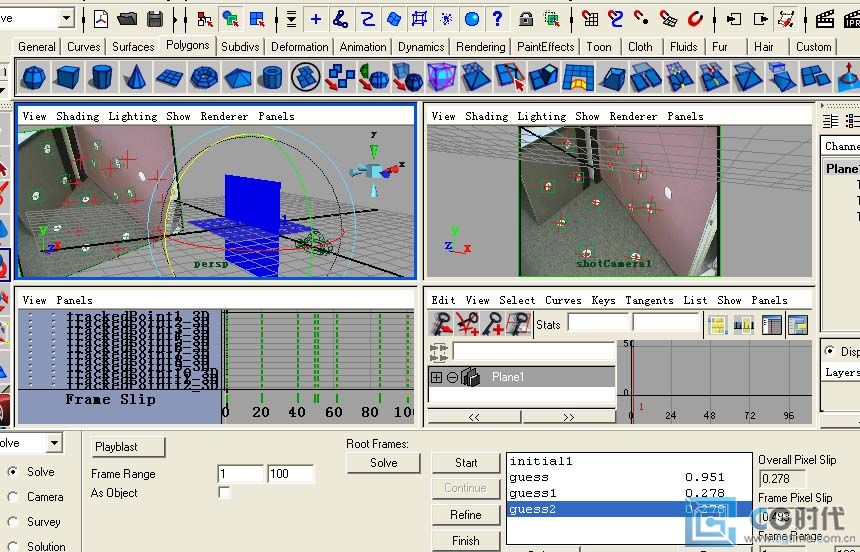Toggle the joints selection mask
Screen dimensions: 860x552
(341, 19)
